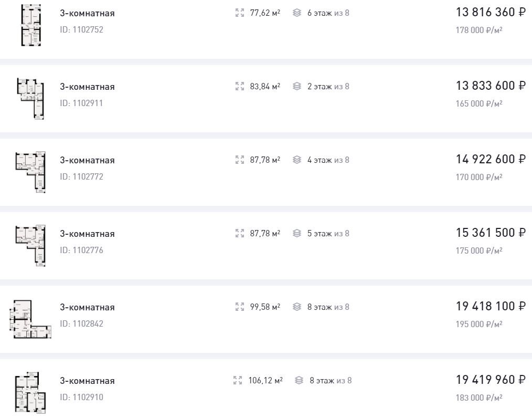
Task: Click area icon next to 77,62 м²
Action: click(x=240, y=13)
